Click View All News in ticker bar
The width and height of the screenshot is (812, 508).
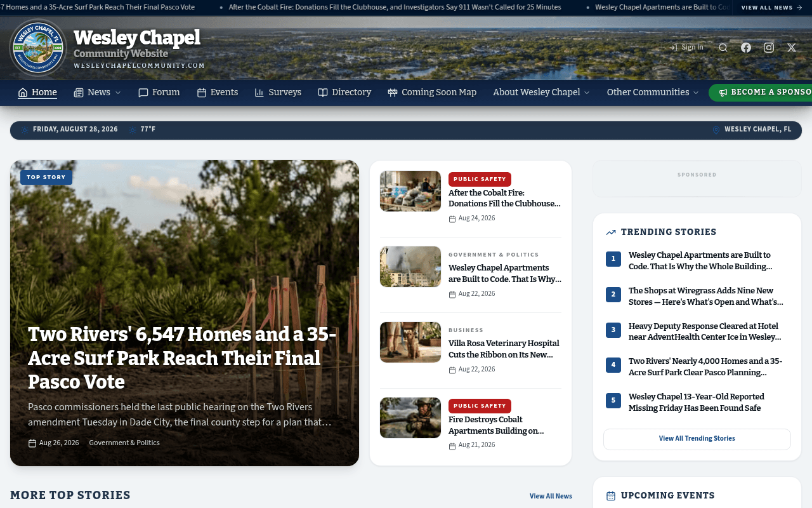click(x=772, y=8)
